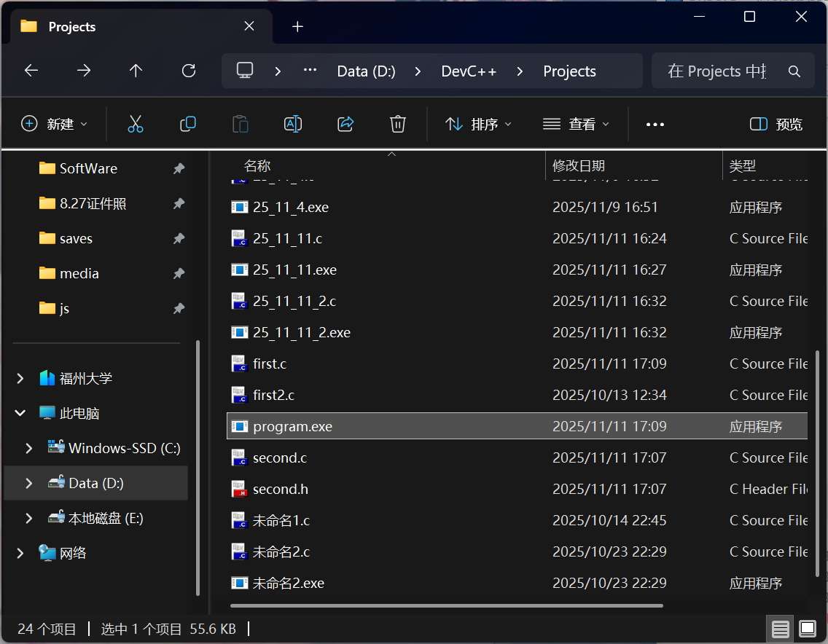Viewport: 828px width, 644px height.
Task: Click the program.exe file icon
Action: click(x=239, y=426)
